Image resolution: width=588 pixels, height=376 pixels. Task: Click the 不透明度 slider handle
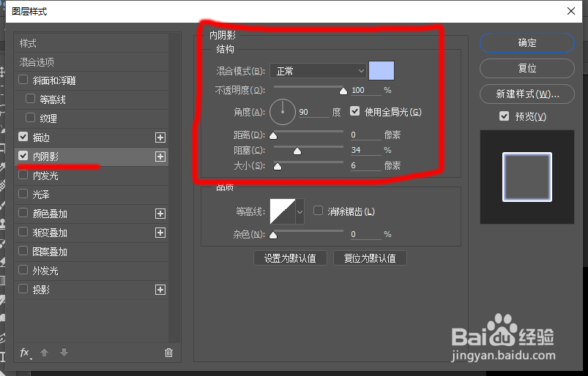point(343,91)
